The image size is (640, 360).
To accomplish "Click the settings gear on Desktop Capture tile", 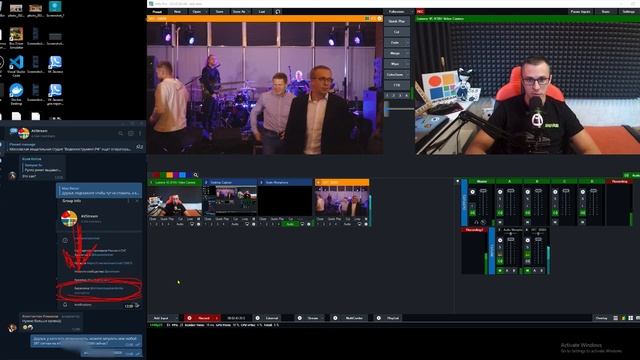I will pyautogui.click(x=254, y=224).
